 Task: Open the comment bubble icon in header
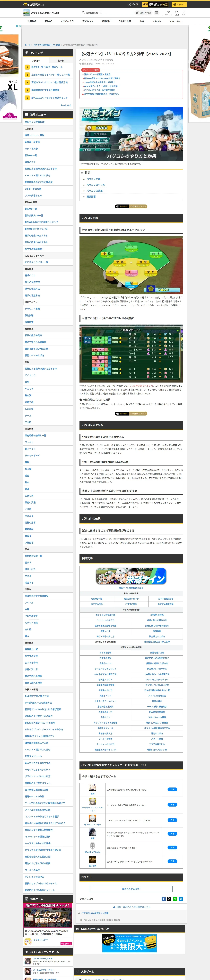(x=157, y=13)
